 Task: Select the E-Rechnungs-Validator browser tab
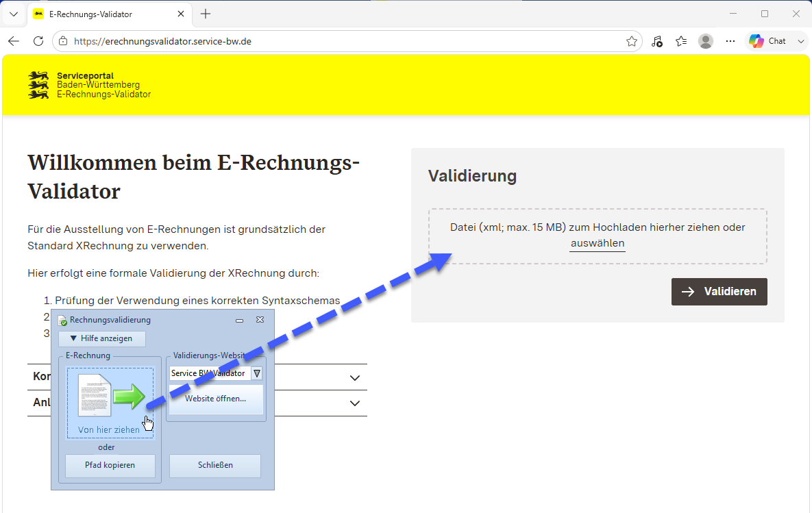point(109,14)
